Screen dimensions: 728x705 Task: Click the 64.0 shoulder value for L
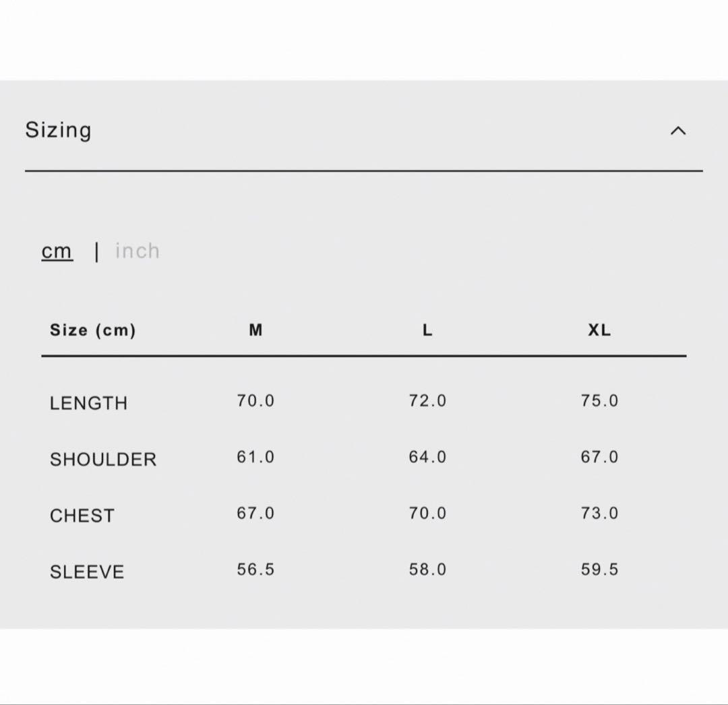pyautogui.click(x=427, y=457)
